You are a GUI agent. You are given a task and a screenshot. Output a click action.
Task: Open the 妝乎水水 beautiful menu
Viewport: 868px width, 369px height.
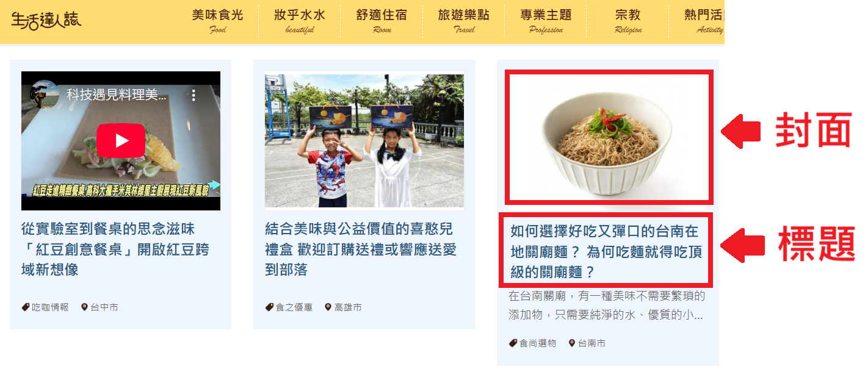coord(300,21)
